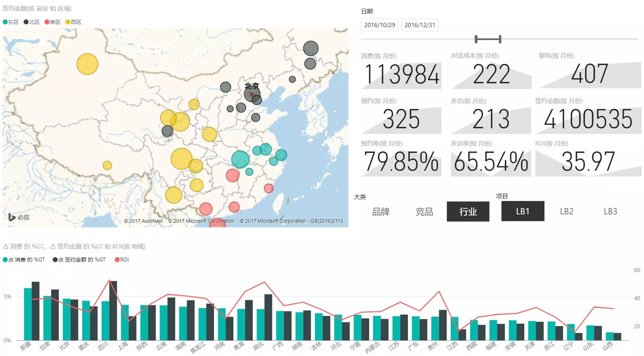This screenshot has width=644, height=356.
Task: Select the 西区 legend marker
Action: (68, 22)
